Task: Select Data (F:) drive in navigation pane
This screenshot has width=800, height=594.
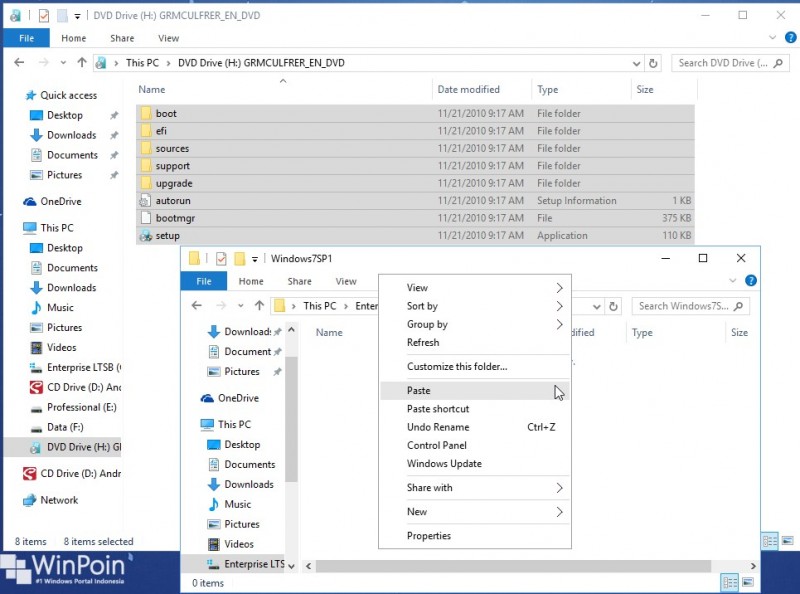Action: 65,427
